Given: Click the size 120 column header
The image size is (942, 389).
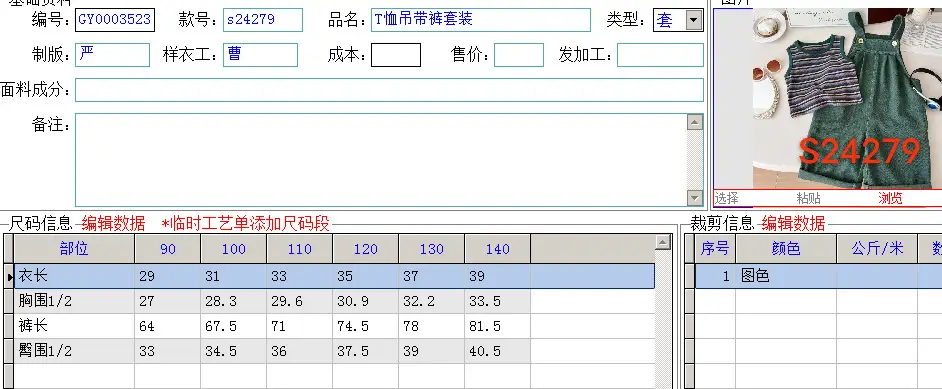Looking at the screenshot, I should [x=366, y=249].
